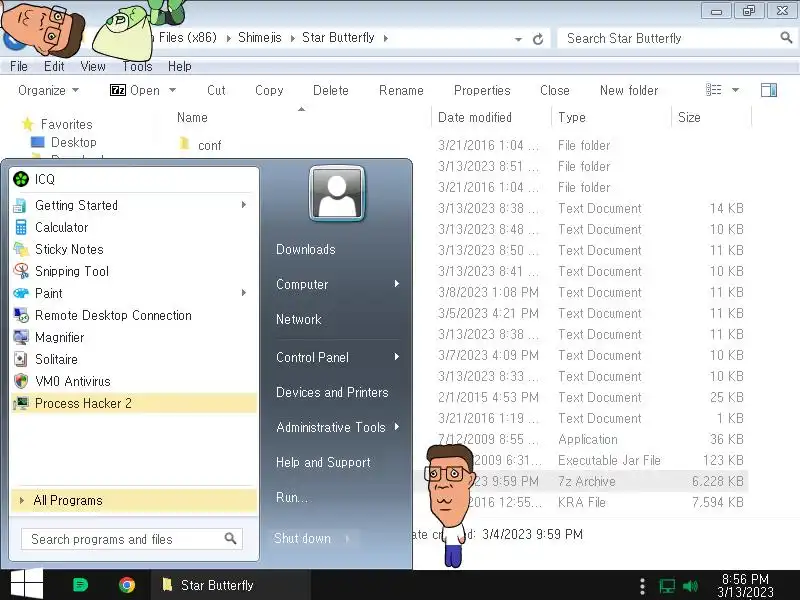Open the File menu

pyautogui.click(x=19, y=66)
